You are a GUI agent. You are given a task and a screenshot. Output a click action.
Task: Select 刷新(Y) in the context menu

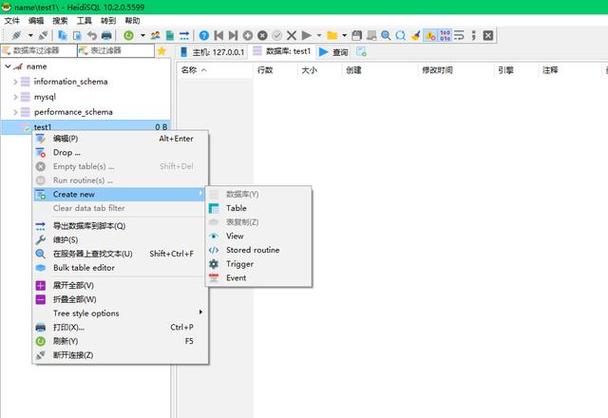120,341
